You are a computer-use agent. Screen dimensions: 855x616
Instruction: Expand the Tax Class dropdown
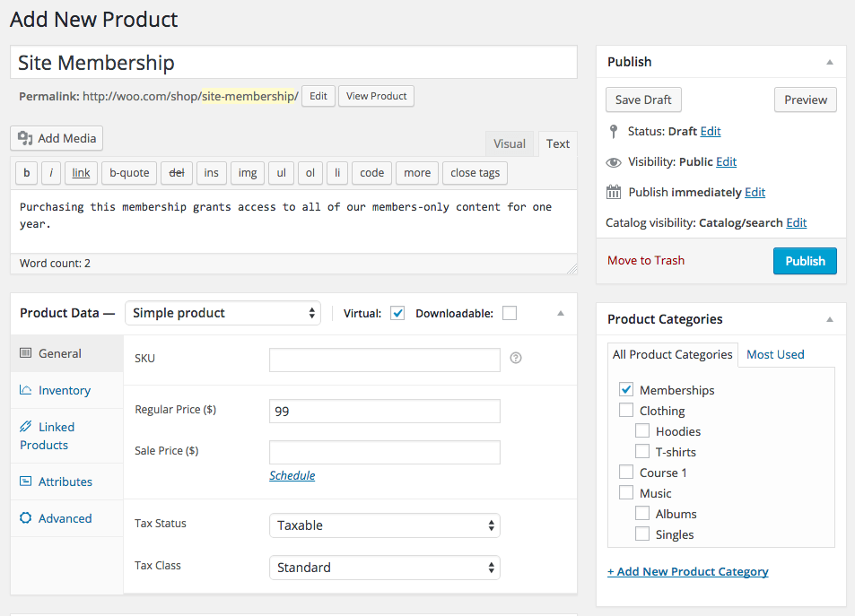384,568
